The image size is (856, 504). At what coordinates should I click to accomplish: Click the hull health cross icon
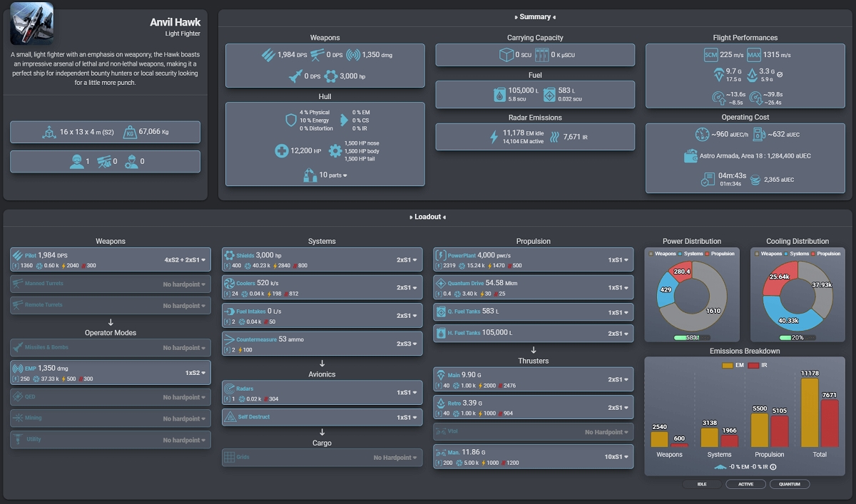[282, 151]
